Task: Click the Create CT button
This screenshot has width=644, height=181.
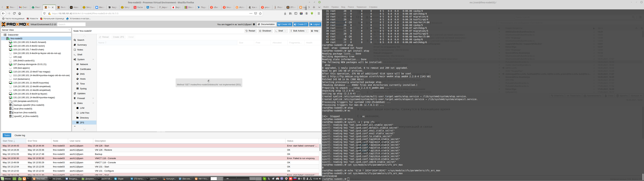Action: tap(301, 24)
